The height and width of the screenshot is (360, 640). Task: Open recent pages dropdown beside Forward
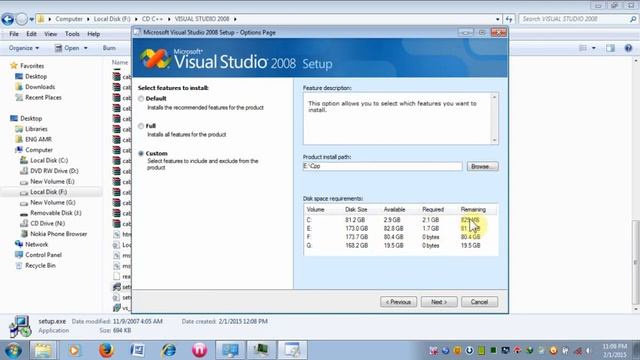31,19
